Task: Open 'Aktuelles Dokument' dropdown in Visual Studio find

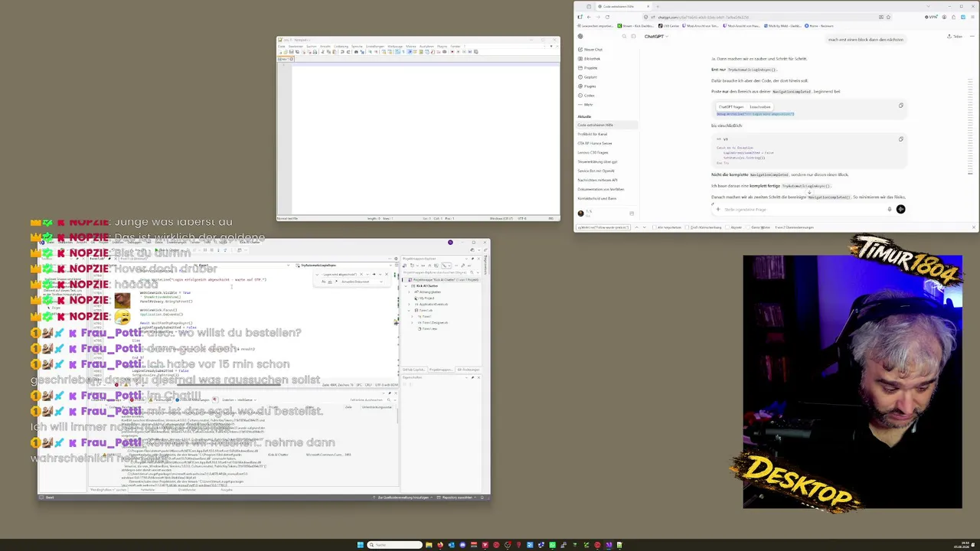Action: (361, 282)
